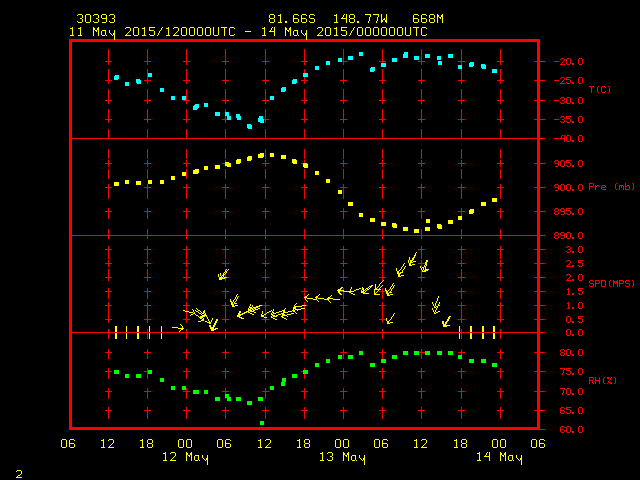Click the 2.5 wind speed tick label

pos(574,264)
